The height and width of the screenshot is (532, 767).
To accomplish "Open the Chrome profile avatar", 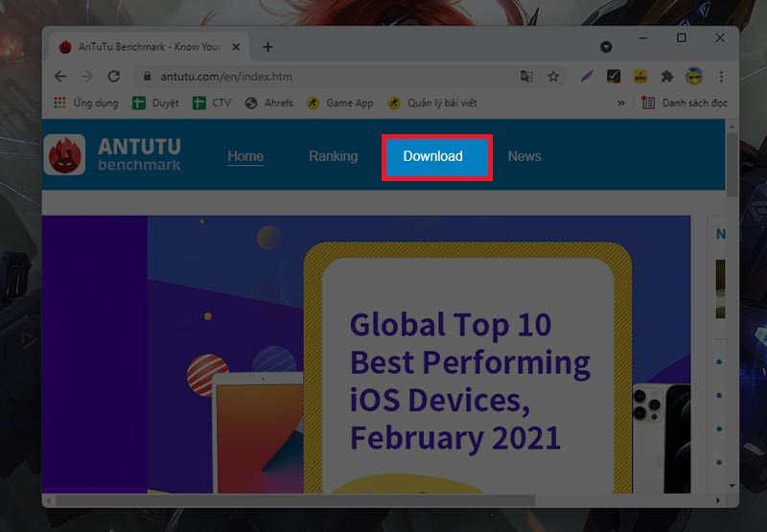I will tap(693, 77).
